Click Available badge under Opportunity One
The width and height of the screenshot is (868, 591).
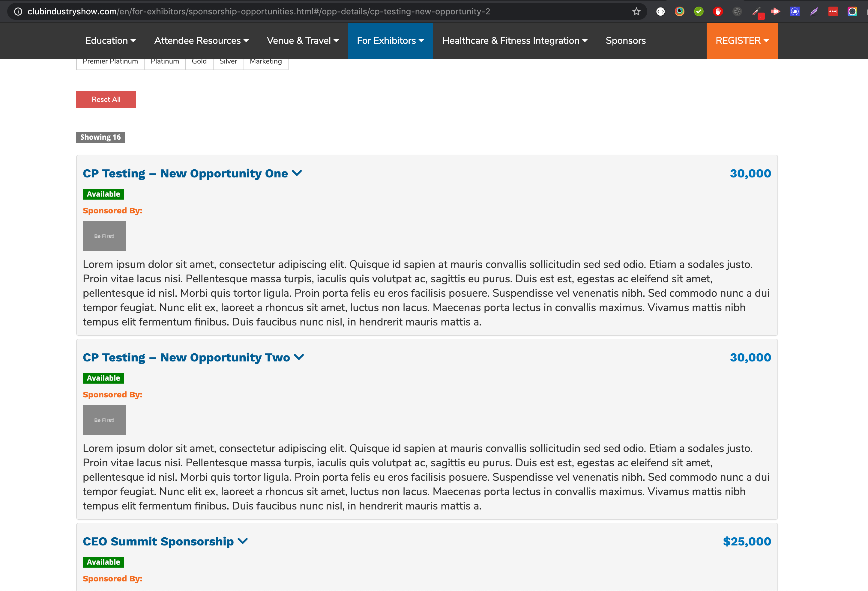[x=103, y=194]
